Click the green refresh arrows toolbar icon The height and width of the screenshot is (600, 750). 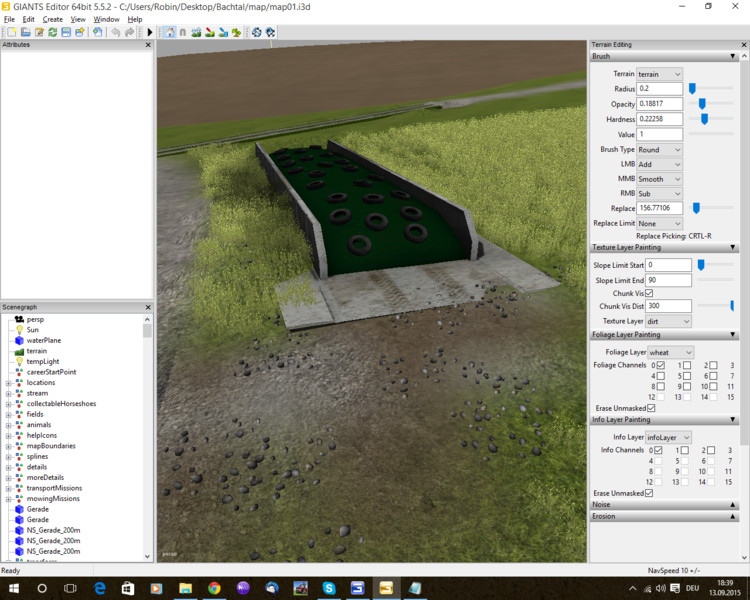(x=52, y=33)
